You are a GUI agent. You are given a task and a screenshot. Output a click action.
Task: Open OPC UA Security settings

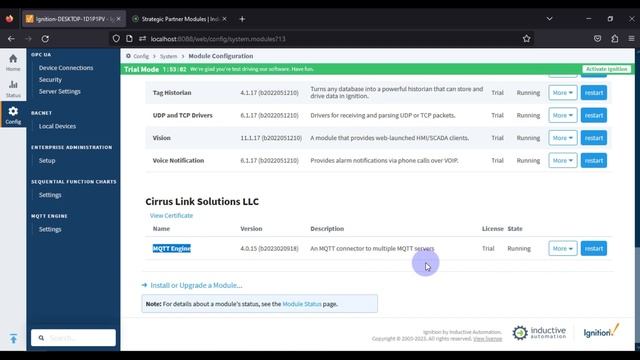coord(50,80)
